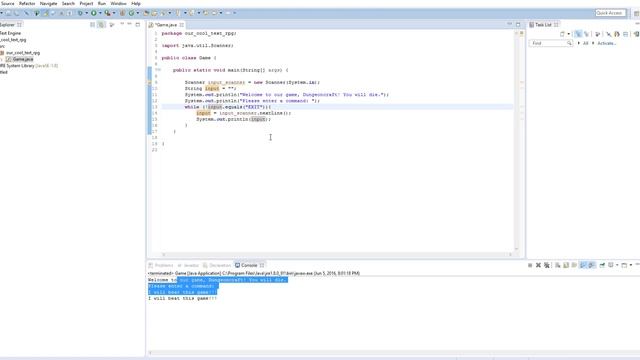Select Text Engine project
Viewport: 640px width, 360px height.
pyautogui.click(x=10, y=33)
